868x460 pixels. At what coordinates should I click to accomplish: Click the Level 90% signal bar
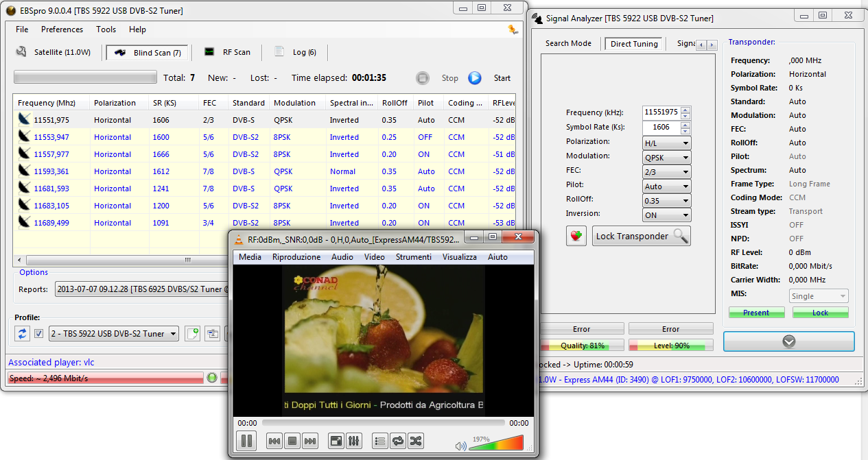(671, 346)
